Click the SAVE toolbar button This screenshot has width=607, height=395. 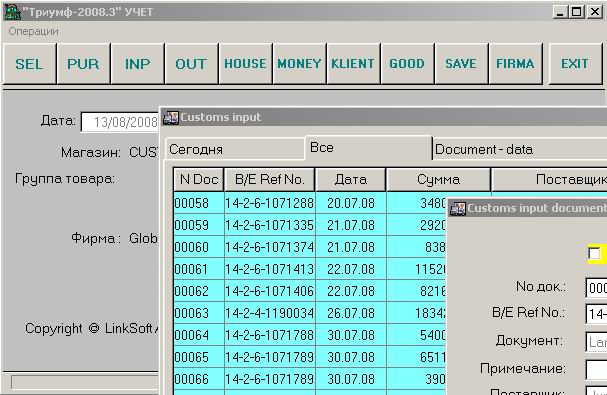pos(461,64)
